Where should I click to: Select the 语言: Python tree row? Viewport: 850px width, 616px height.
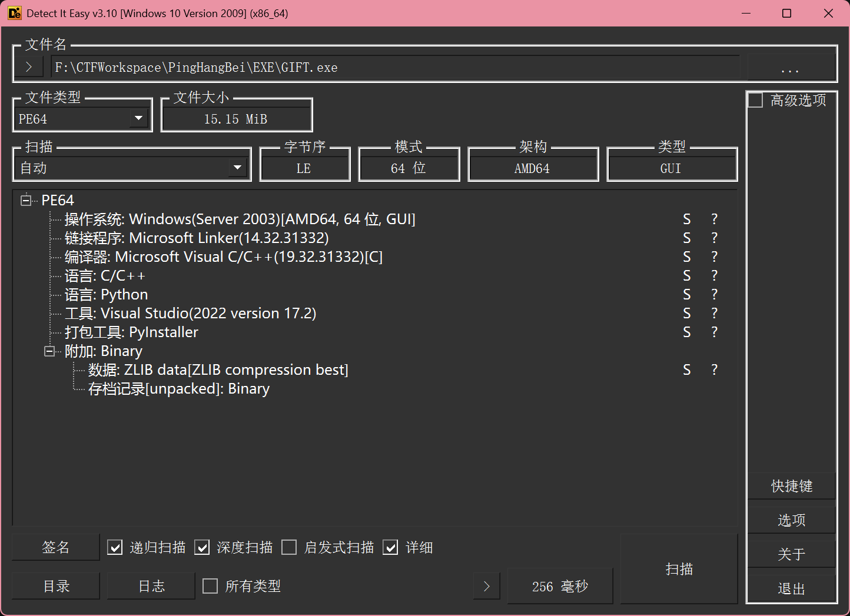(106, 294)
